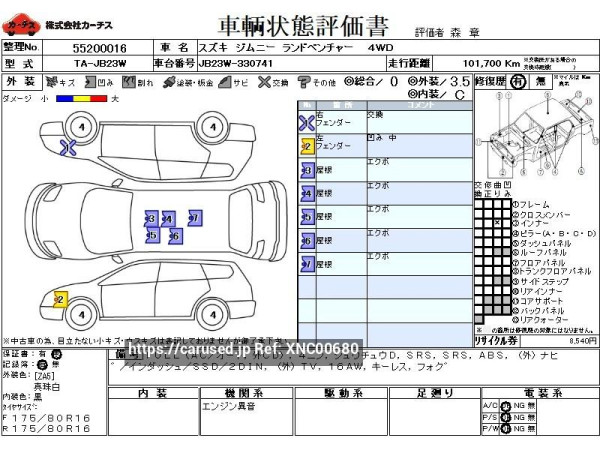Click the Carchs red car logo
Image resolution: width=600 pixels, height=450 pixels.
point(21,25)
